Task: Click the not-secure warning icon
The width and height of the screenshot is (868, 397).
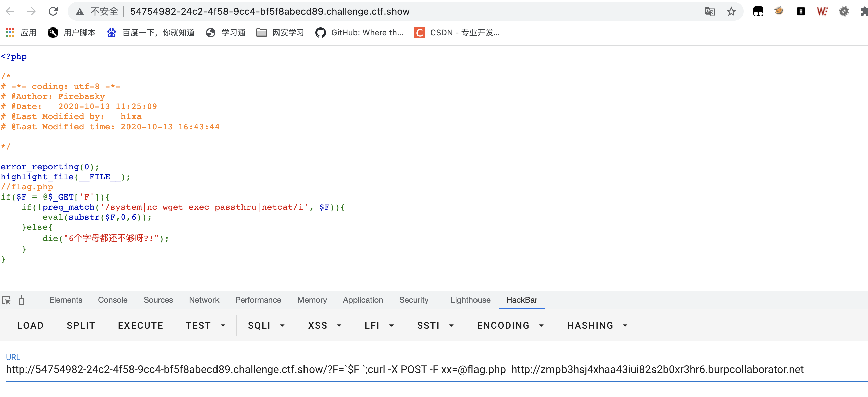Action: coord(80,11)
